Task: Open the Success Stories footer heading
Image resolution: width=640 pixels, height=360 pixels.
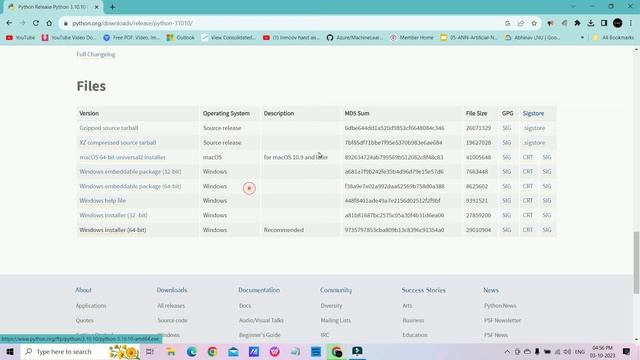Action: pos(424,290)
